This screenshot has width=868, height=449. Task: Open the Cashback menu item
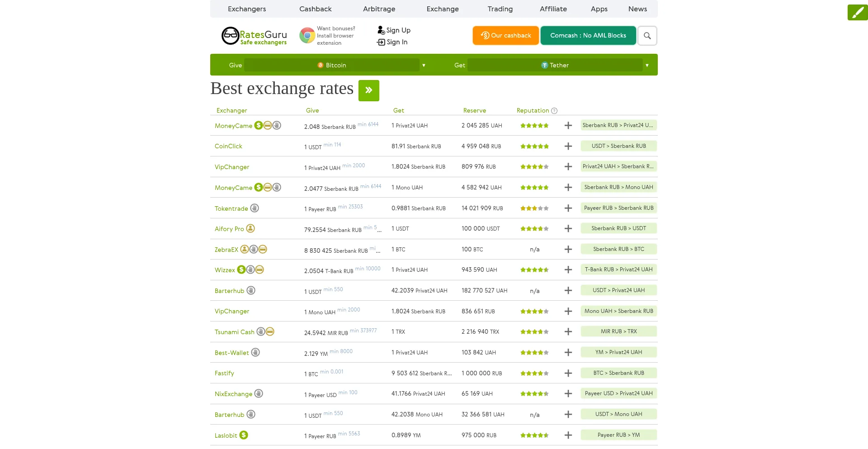[315, 9]
